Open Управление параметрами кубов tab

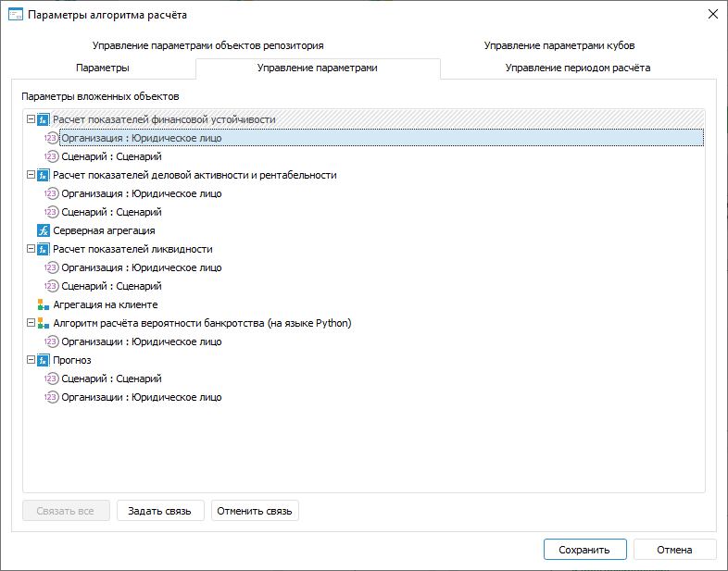[559, 45]
